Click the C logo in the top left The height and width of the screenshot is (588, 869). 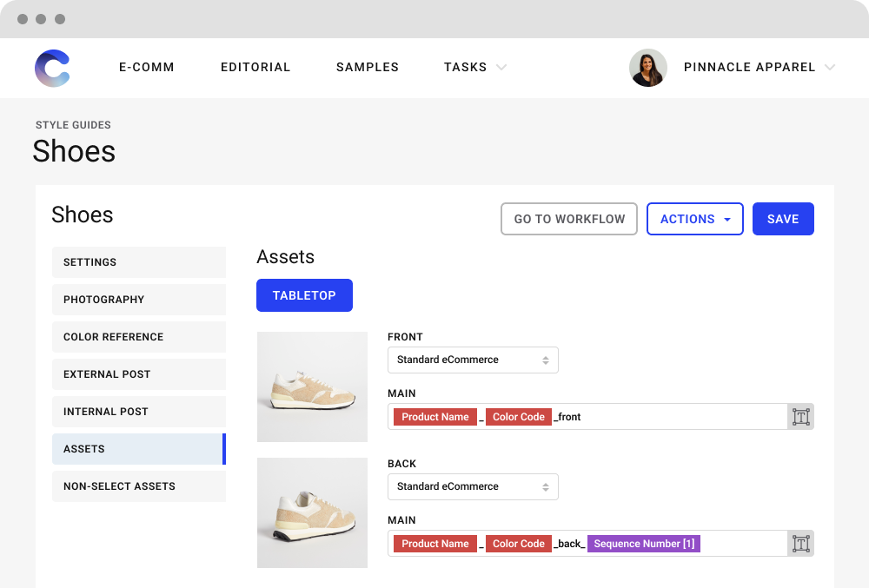[x=52, y=68]
